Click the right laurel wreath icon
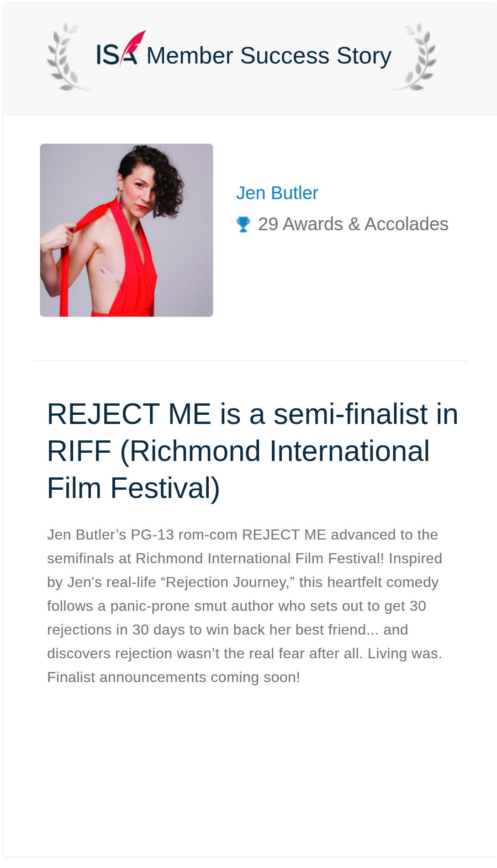Screen dimensions: 497x868 pos(416,56)
